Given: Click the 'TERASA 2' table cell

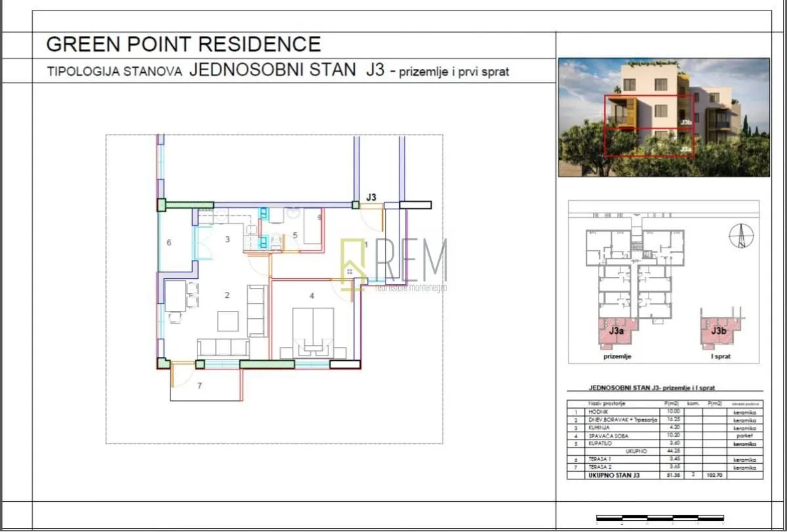Looking at the screenshot, I should point(600,467).
